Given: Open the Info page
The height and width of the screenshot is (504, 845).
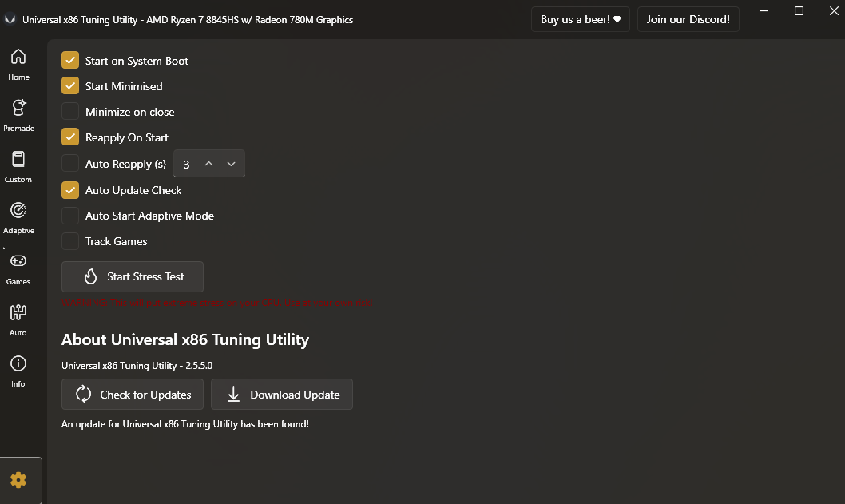Looking at the screenshot, I should pos(18,371).
